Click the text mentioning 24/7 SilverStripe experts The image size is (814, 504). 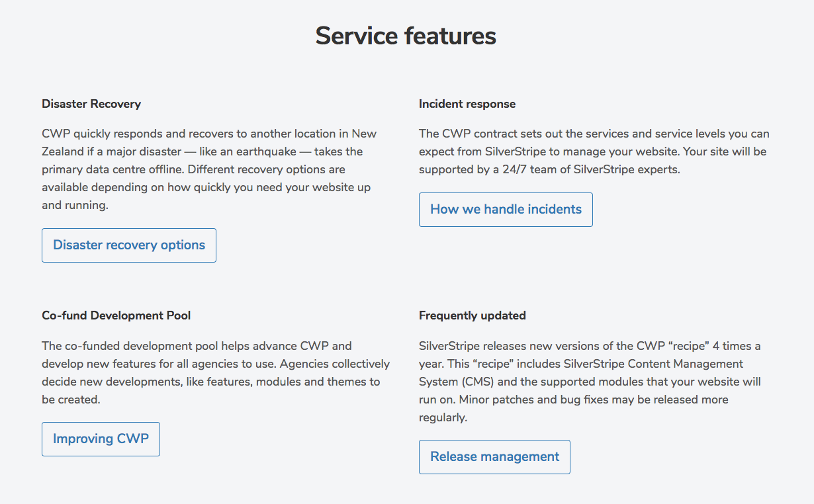pyautogui.click(x=594, y=151)
